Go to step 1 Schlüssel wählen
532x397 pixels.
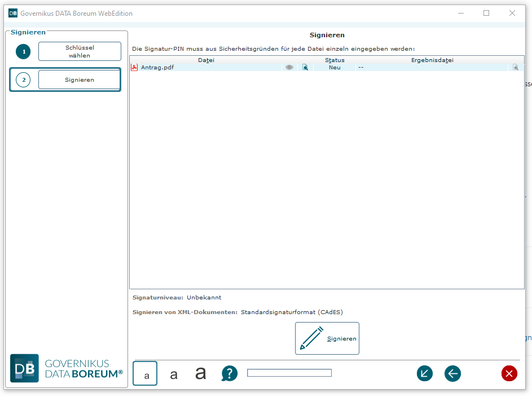(80, 51)
